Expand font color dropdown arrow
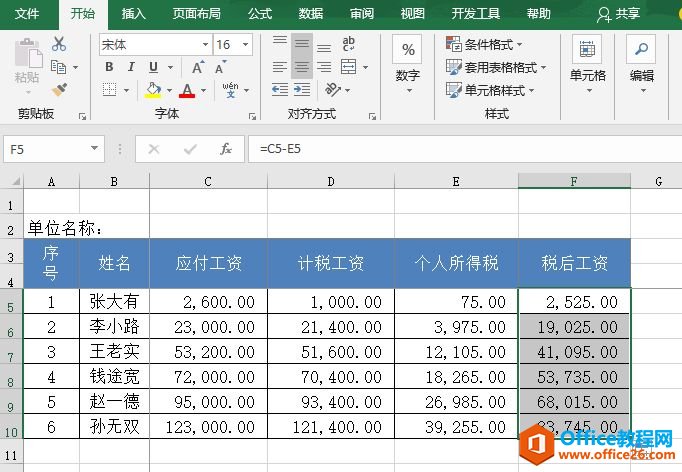Image resolution: width=682 pixels, height=472 pixels. (x=203, y=90)
